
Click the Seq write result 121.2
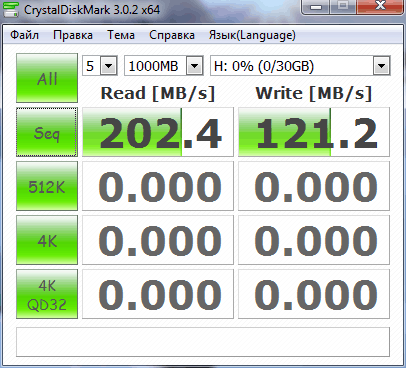click(x=314, y=132)
